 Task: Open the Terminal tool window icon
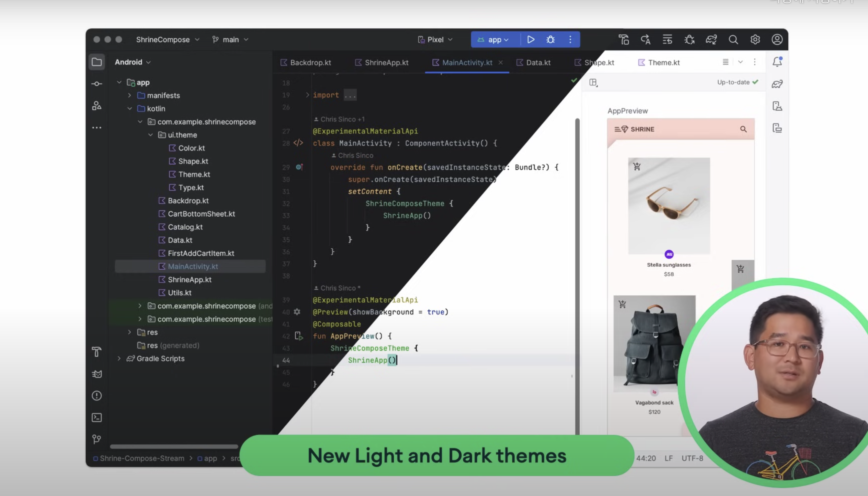tap(97, 417)
